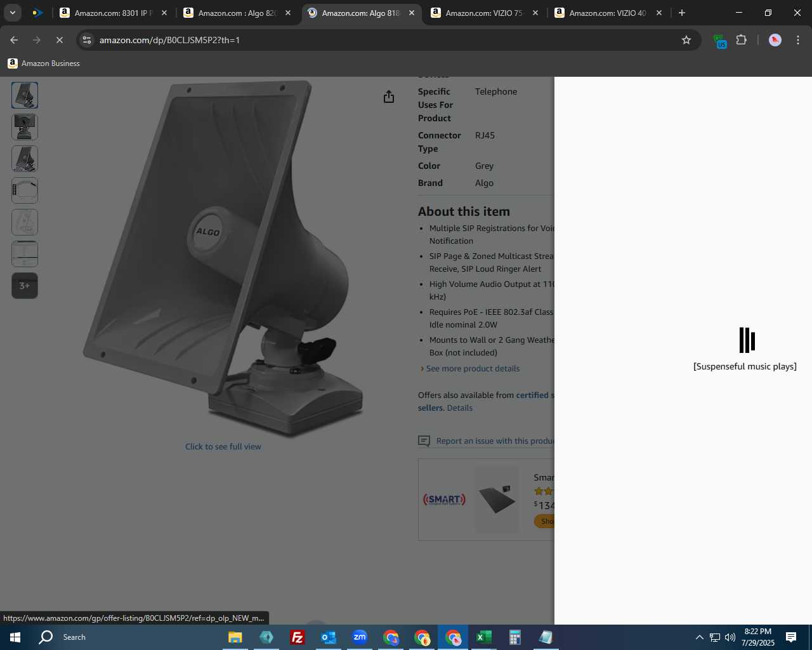The image size is (812, 650).
Task: Click the forward navigation arrow
Action: click(37, 40)
